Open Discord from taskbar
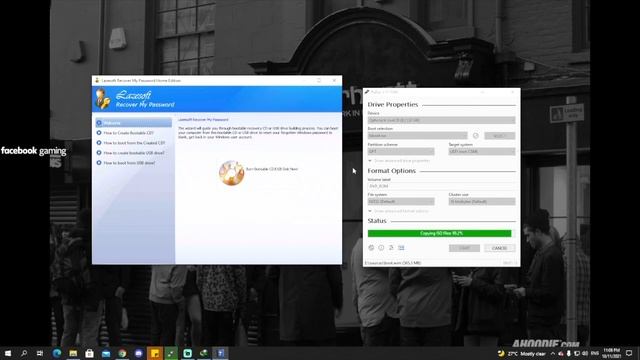 138,353
